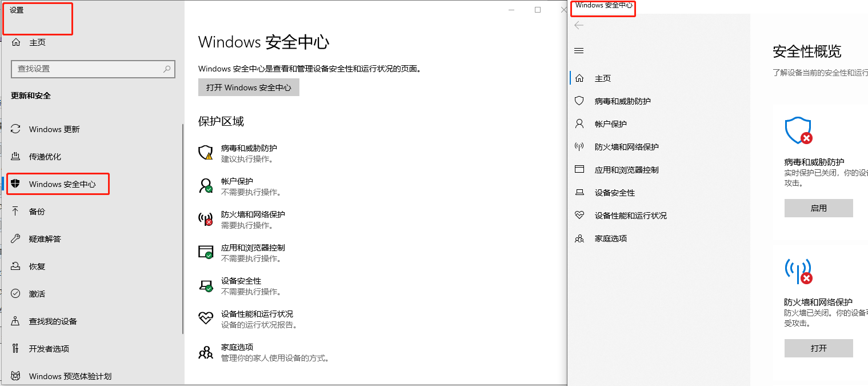The width and height of the screenshot is (868, 386).
Task: Maximize the Settings window
Action: (x=538, y=10)
